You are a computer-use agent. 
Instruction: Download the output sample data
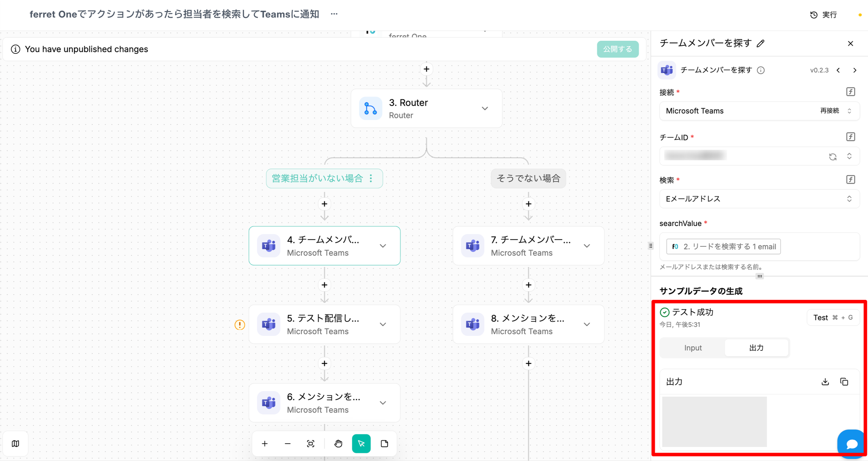[x=825, y=382]
